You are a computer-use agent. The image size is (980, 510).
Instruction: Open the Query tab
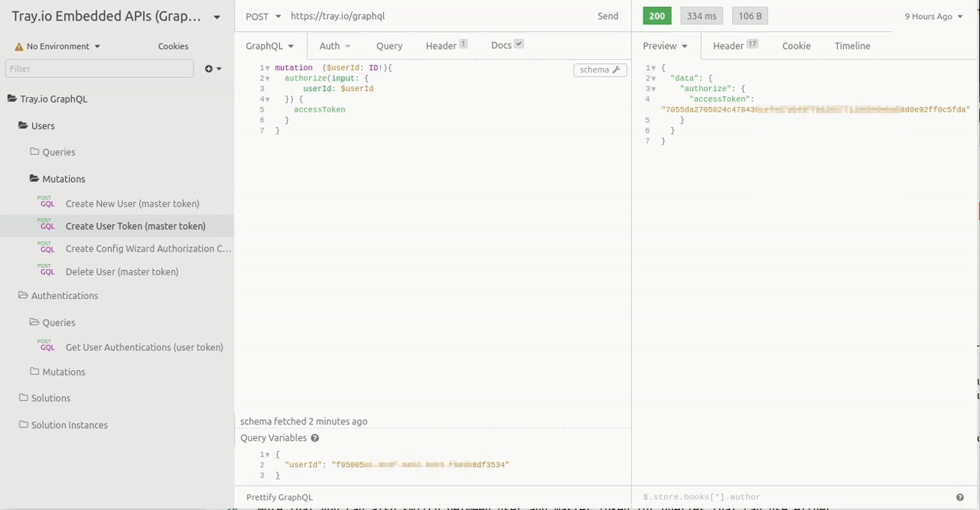point(389,46)
